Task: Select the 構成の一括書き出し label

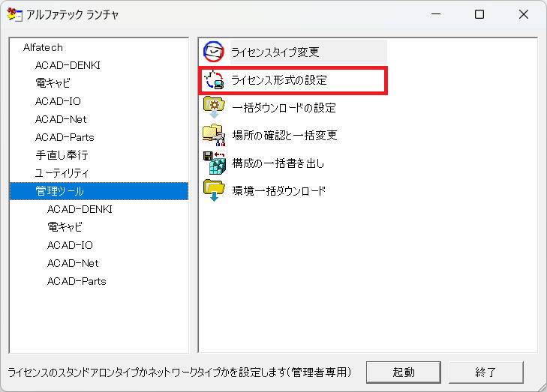Action: point(278,163)
